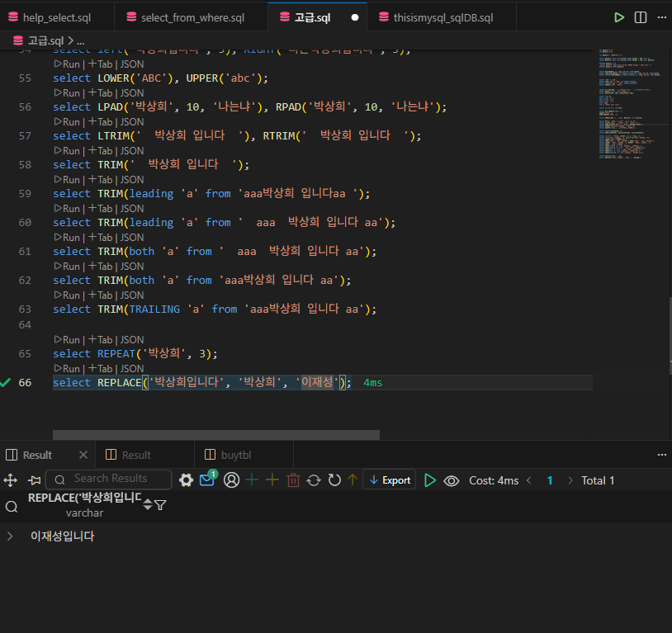Click the vertical editor scrollbar

tap(670, 335)
